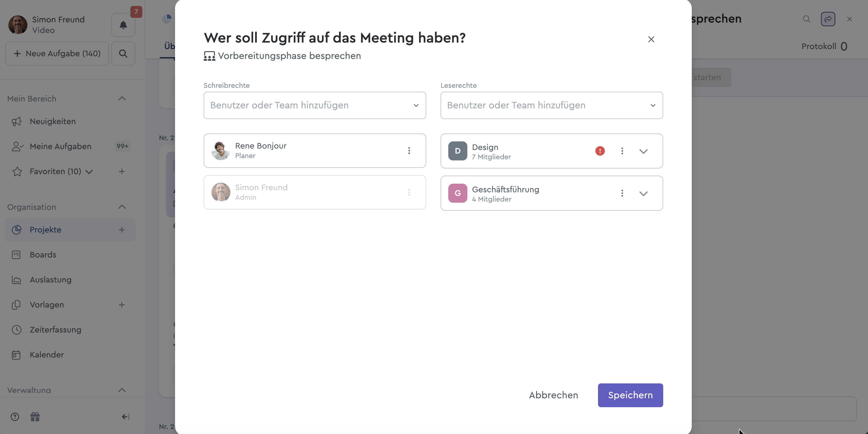The width and height of the screenshot is (868, 434).
Task: Collapse the sidebar with arrow icon
Action: click(x=125, y=417)
